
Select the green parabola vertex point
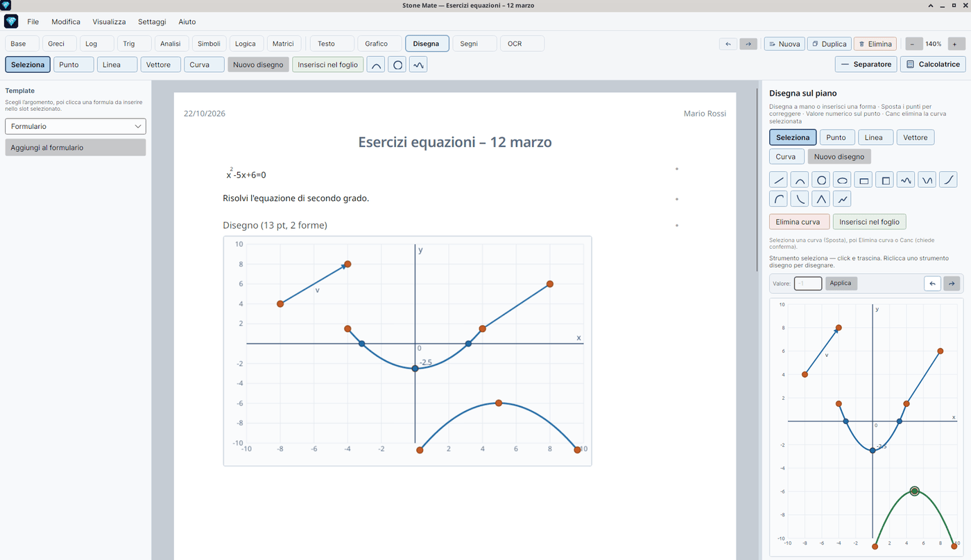coord(915,491)
